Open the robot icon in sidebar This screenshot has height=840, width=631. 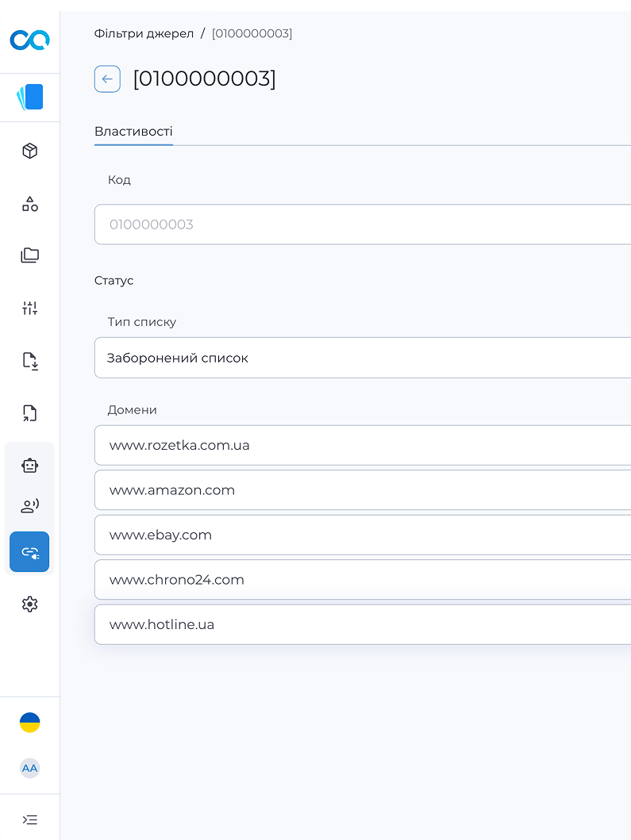click(29, 466)
